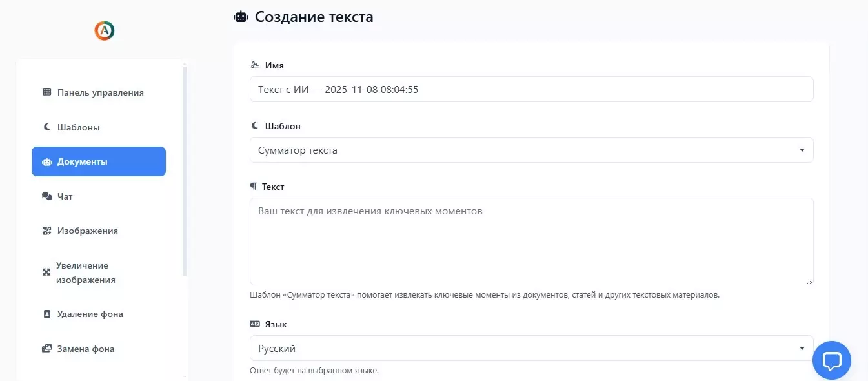Click the Удаление фона sidebar icon

[46, 314]
